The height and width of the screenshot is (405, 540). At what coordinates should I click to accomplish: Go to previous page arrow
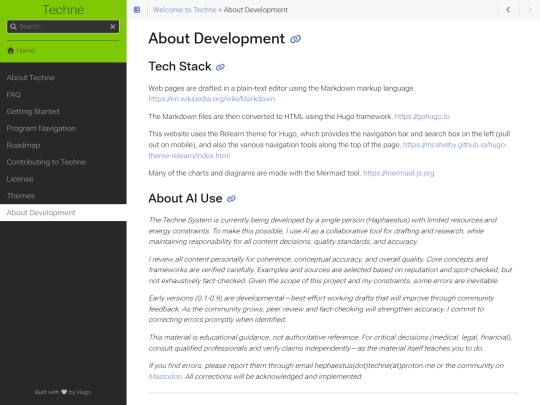coord(508,10)
